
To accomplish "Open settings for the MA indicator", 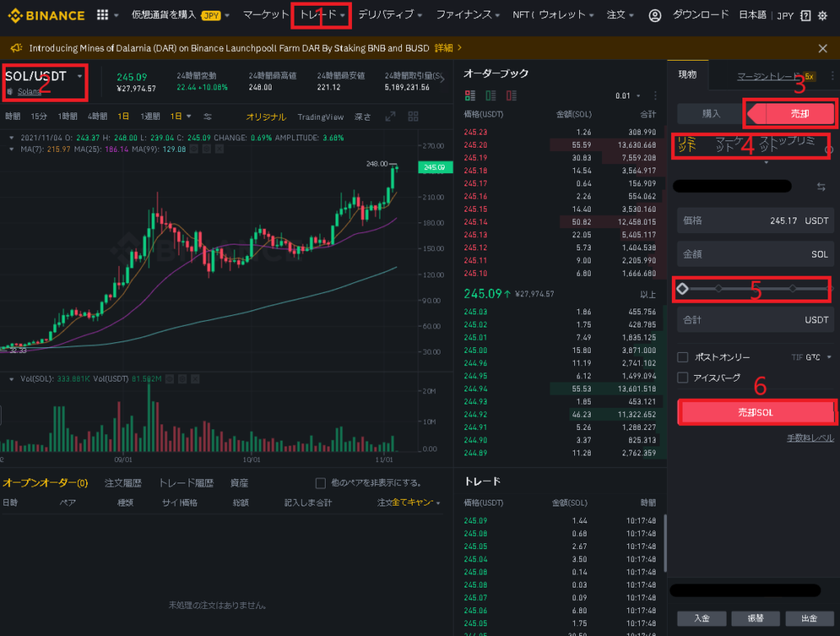I will [x=206, y=149].
